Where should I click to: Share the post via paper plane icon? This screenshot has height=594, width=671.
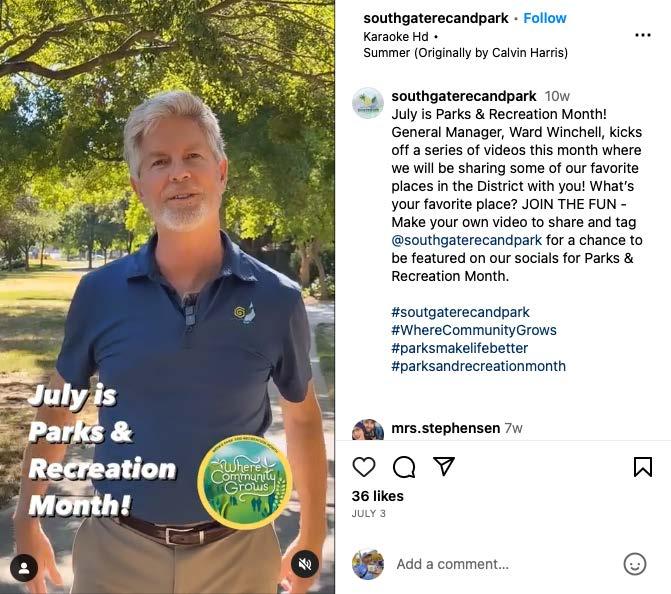click(x=444, y=466)
